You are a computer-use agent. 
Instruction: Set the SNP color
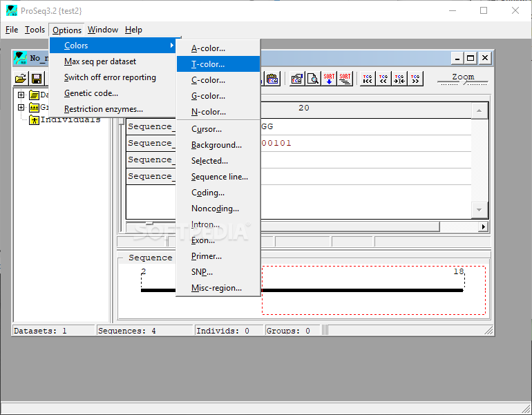click(x=218, y=272)
